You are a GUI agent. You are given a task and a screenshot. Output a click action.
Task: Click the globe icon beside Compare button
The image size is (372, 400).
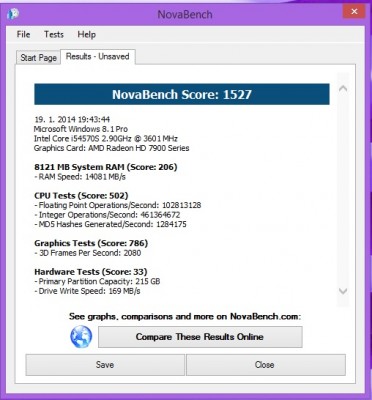tap(81, 337)
